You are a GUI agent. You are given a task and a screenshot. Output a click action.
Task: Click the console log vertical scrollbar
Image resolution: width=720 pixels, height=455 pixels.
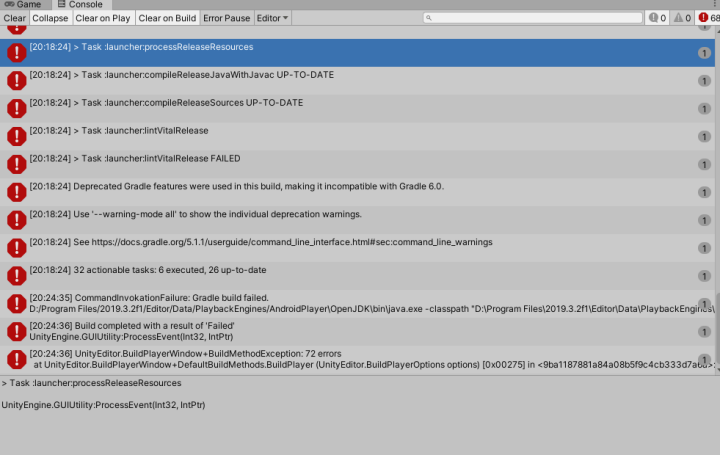click(x=716, y=328)
